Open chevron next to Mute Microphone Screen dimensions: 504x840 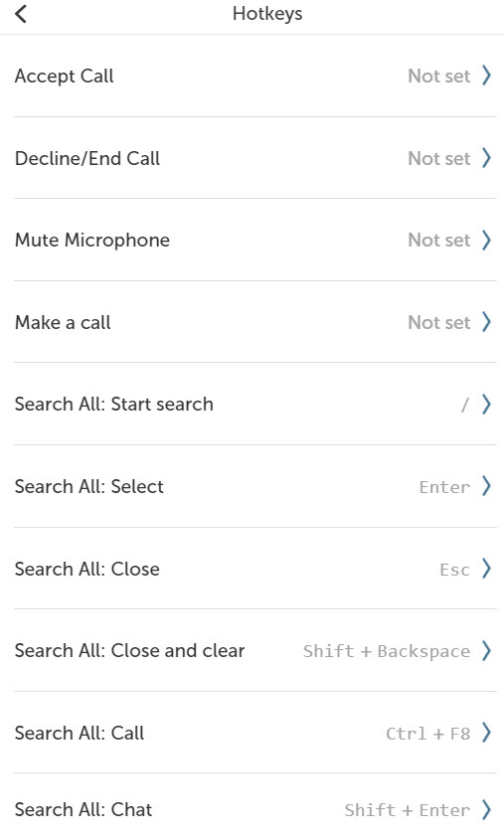(486, 240)
